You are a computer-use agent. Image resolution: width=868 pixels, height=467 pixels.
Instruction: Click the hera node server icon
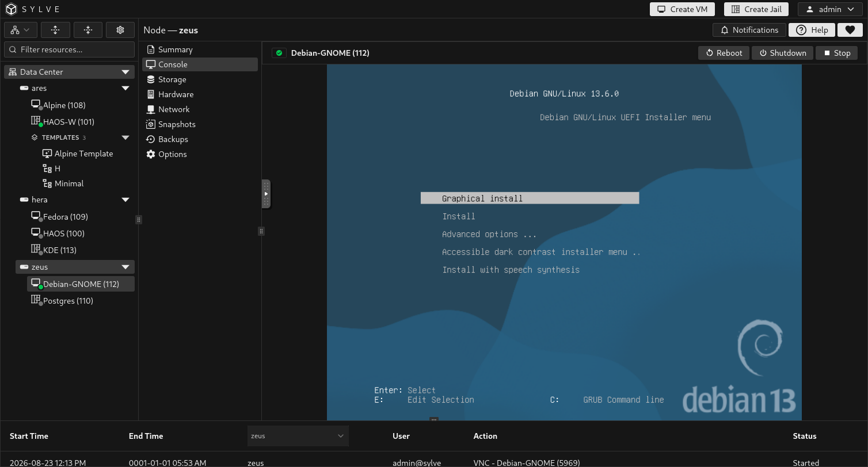(x=24, y=200)
